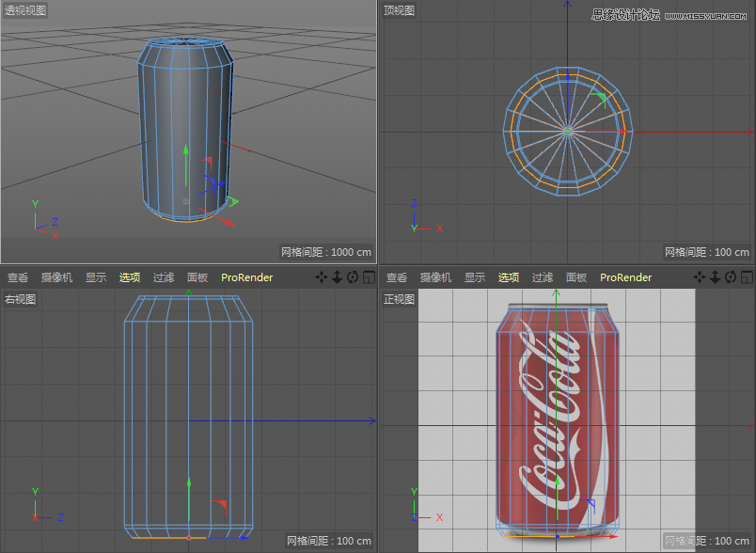The height and width of the screenshot is (553, 756).
Task: Open the 摄像机 menu in the right view
Action: [x=56, y=277]
